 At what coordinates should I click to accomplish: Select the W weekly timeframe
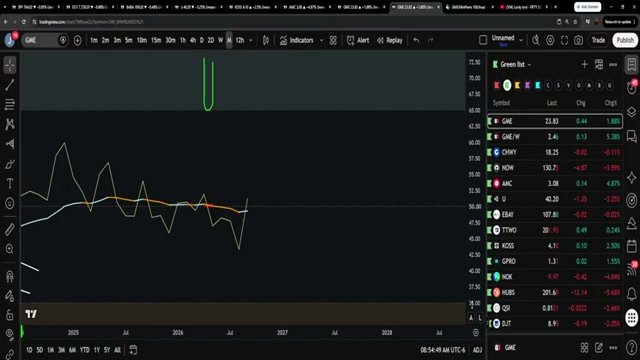(220, 40)
